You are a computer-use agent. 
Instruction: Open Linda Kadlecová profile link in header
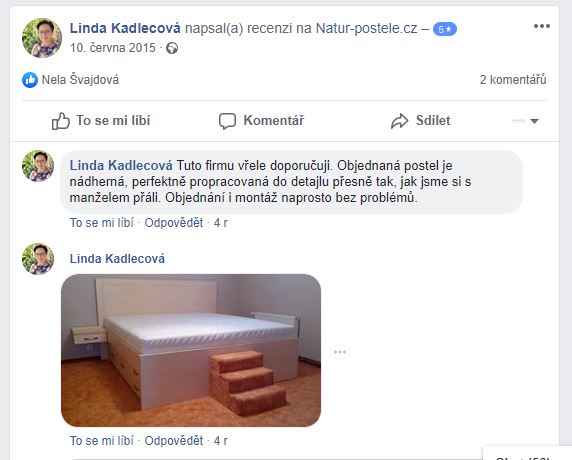pyautogui.click(x=125, y=28)
